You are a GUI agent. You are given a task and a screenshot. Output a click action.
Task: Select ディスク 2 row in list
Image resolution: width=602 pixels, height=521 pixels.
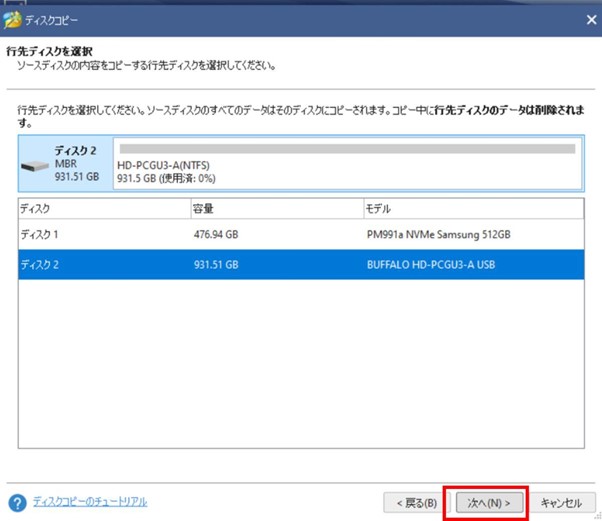pos(301,265)
